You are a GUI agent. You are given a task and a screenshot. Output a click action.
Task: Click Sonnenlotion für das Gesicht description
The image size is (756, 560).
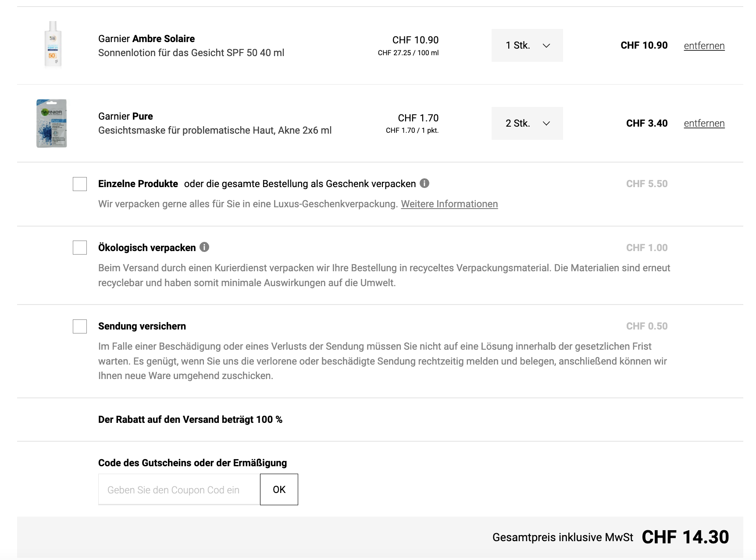pos(191,53)
